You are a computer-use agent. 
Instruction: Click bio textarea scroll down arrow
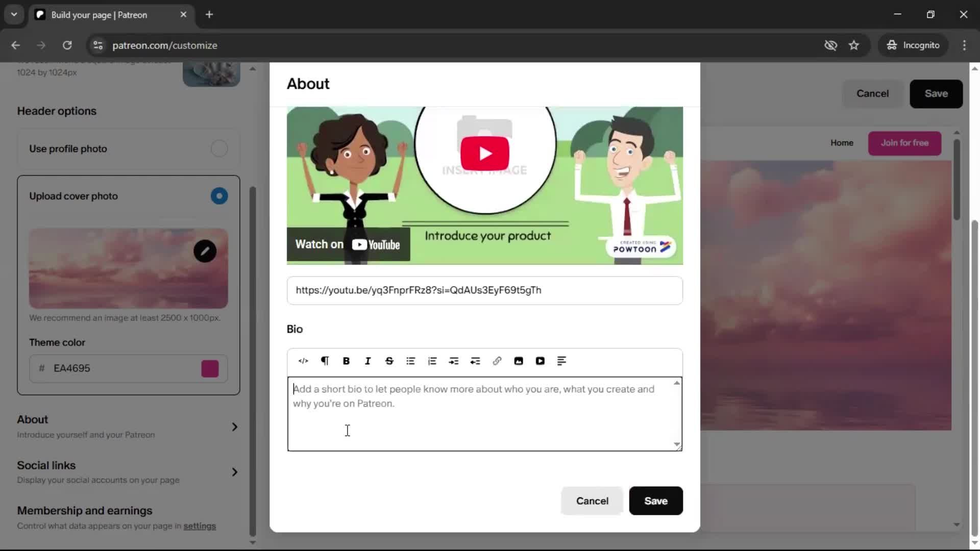pos(677,445)
